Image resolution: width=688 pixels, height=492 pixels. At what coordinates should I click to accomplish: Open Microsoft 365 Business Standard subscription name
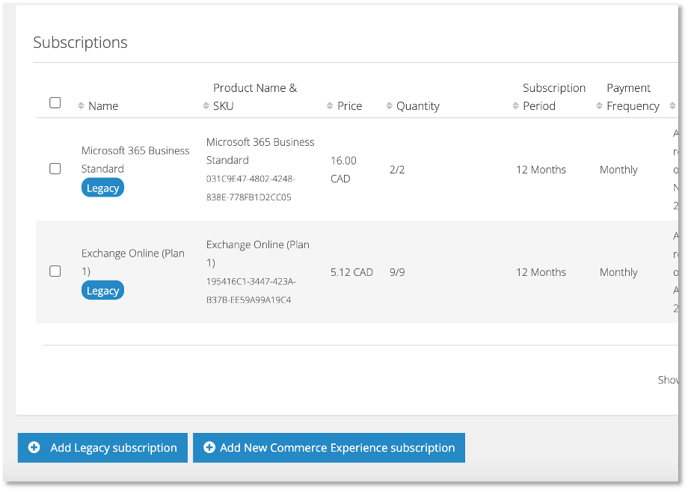coord(135,159)
